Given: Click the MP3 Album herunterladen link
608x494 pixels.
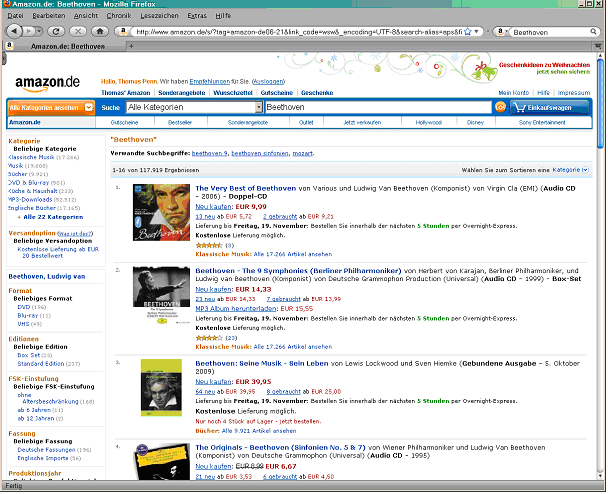Looking at the screenshot, I should 236,309.
